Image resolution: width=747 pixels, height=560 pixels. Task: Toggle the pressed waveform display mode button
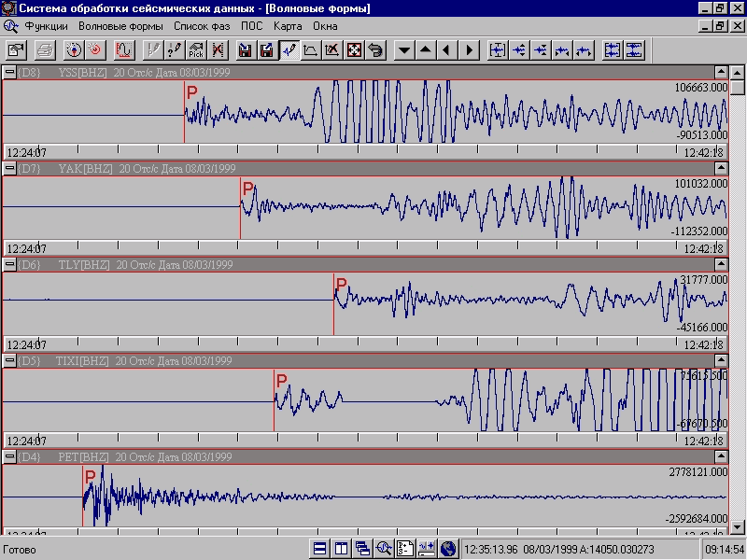(x=289, y=49)
